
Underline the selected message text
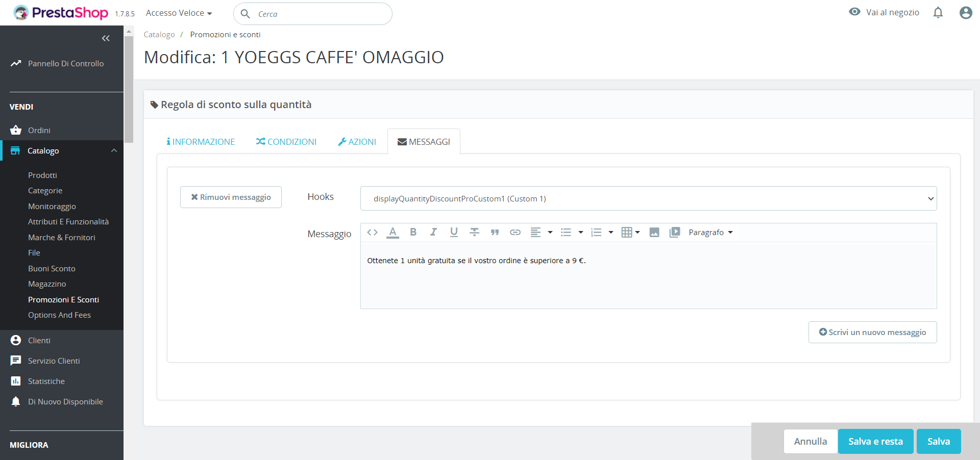pos(454,233)
